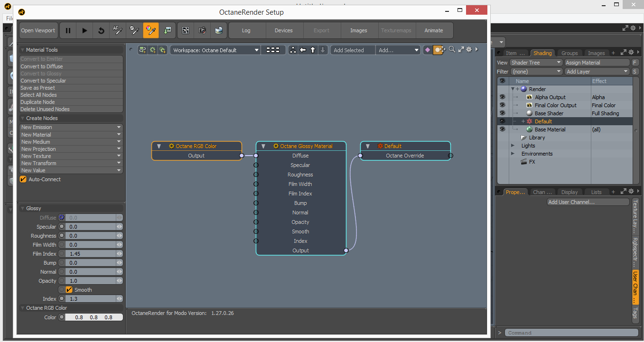Click the Animate button
The height and width of the screenshot is (342, 644).
(x=434, y=30)
